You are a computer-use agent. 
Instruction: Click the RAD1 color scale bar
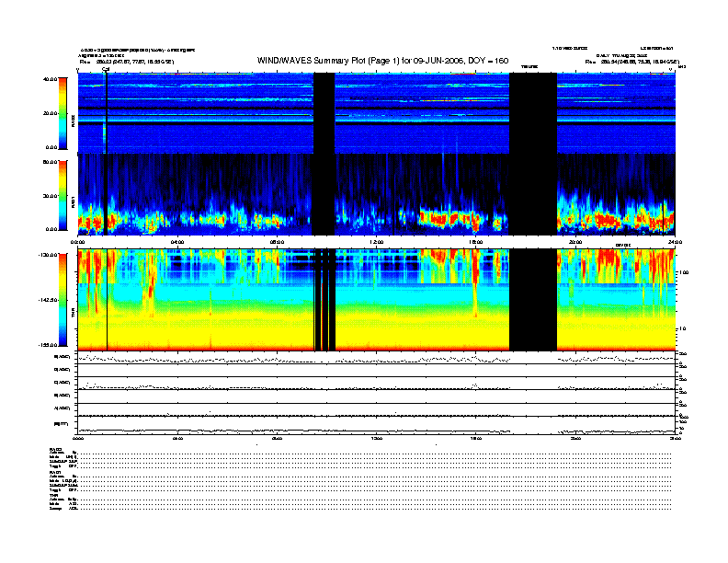tap(63, 195)
